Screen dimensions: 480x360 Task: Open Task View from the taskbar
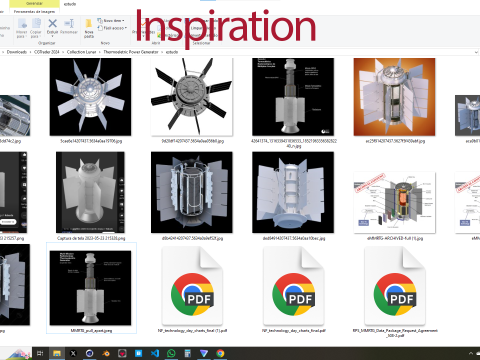pyautogui.click(x=40, y=353)
